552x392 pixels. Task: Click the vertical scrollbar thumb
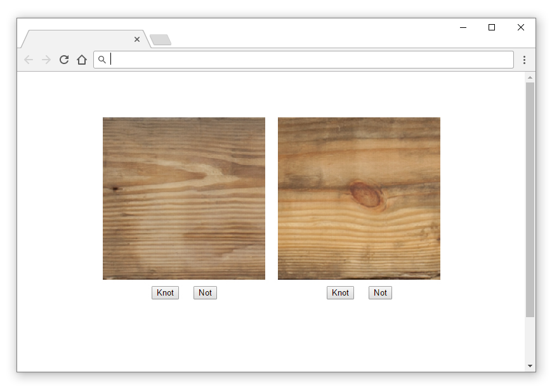click(x=530, y=200)
